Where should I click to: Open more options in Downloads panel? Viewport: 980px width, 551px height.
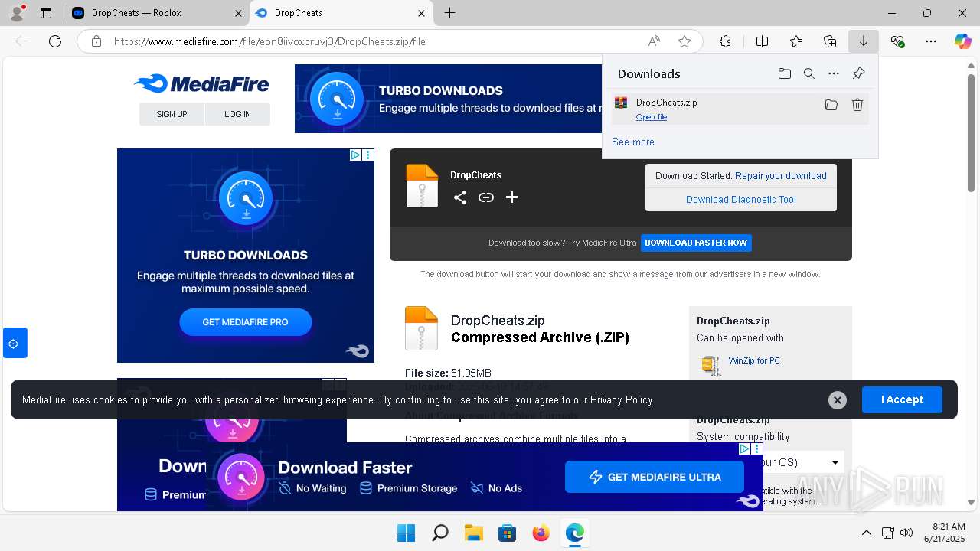click(834, 73)
